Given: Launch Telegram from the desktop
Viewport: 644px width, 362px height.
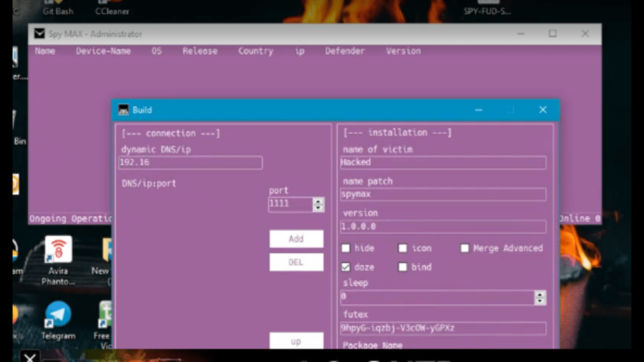Looking at the screenshot, I should 58,321.
